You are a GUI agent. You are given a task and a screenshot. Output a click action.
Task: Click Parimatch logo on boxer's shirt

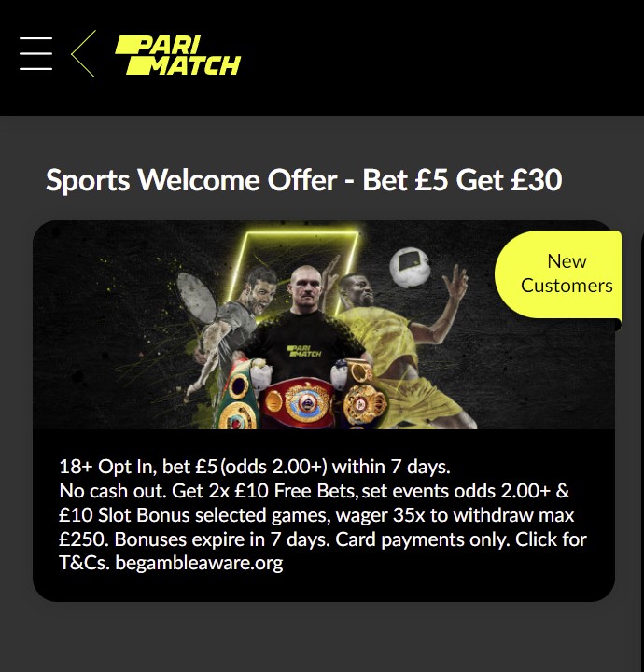[304, 351]
